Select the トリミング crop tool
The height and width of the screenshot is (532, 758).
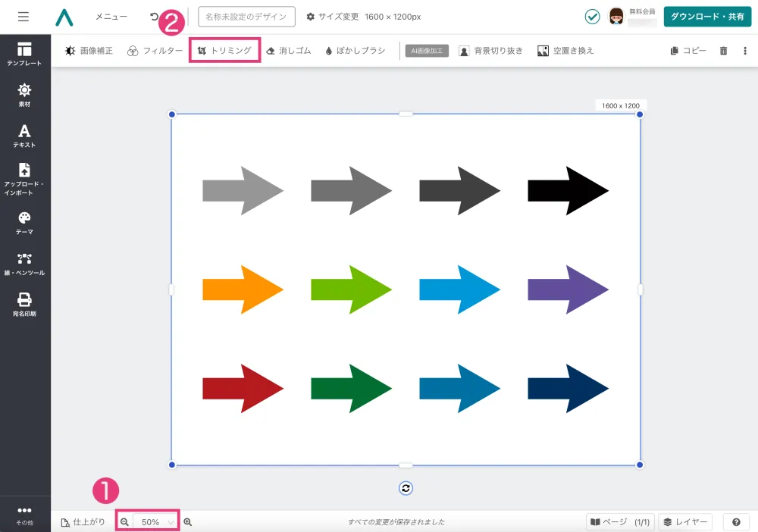tap(225, 50)
